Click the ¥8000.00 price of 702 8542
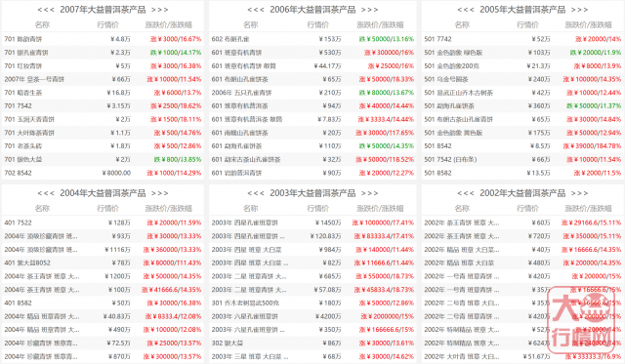Viewport: 625px width, 364px height. pos(116,173)
